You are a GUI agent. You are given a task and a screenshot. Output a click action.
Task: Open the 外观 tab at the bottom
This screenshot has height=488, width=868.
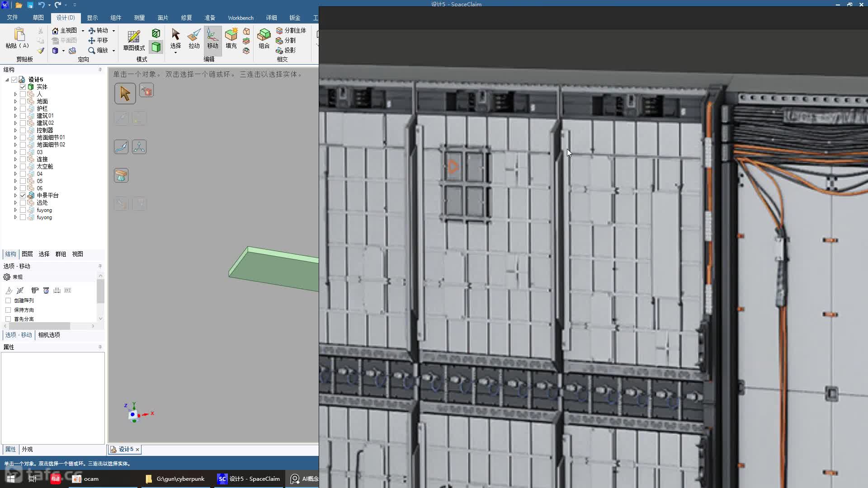pos(27,449)
